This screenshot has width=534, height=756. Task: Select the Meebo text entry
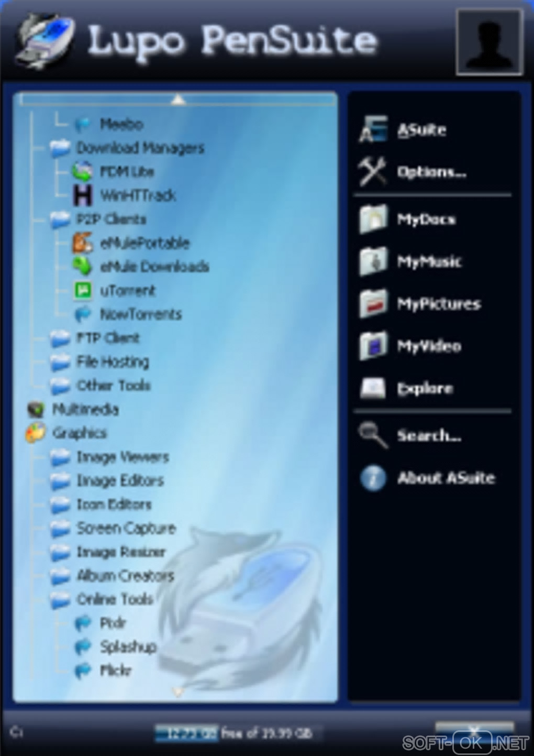(121, 124)
